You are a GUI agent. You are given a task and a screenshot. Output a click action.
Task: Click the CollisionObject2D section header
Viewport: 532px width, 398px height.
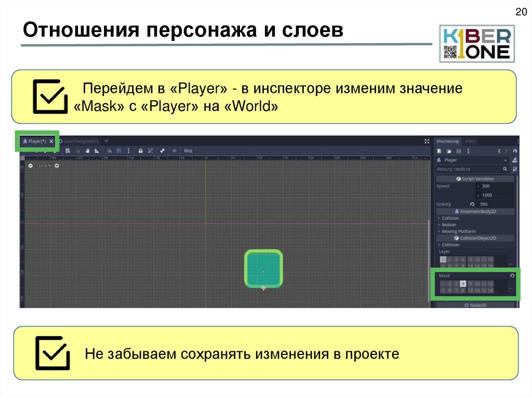tap(475, 238)
